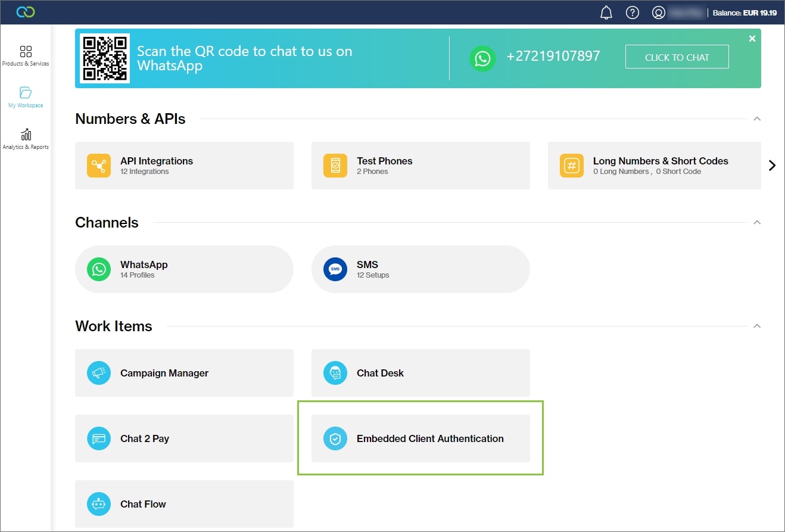Click '12 Setups' subtitle
Viewport: 785px width, 532px height.
[373, 275]
